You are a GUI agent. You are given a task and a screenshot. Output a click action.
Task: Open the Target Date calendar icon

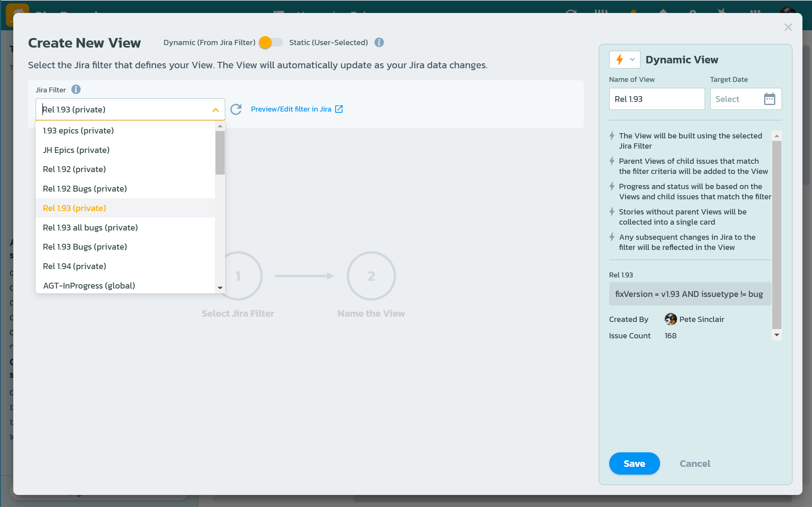(x=769, y=99)
